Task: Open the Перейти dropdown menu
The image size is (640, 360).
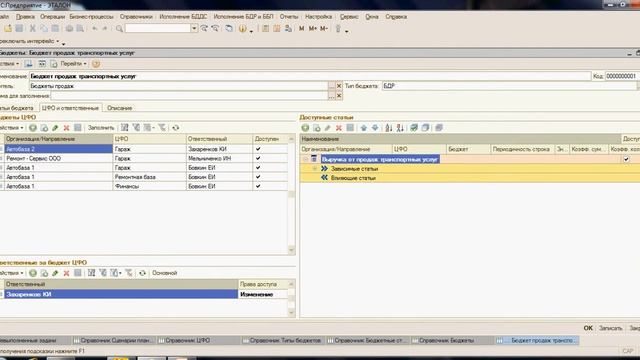Action: 73,64
